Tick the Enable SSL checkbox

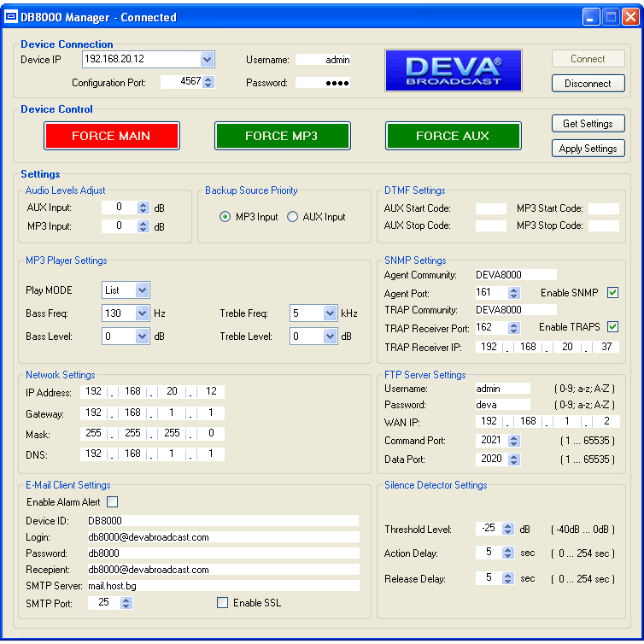(223, 603)
